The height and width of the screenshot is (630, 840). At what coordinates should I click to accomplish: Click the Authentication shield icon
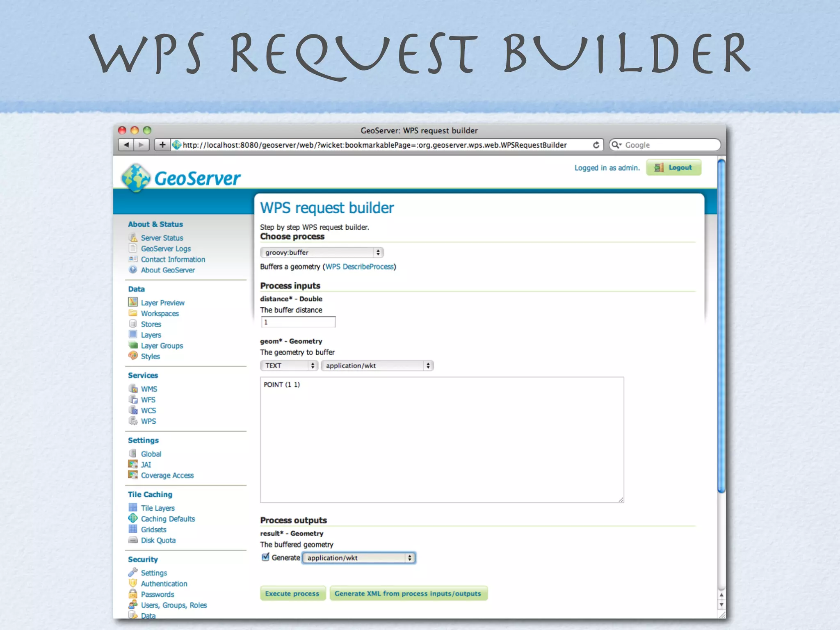133,583
